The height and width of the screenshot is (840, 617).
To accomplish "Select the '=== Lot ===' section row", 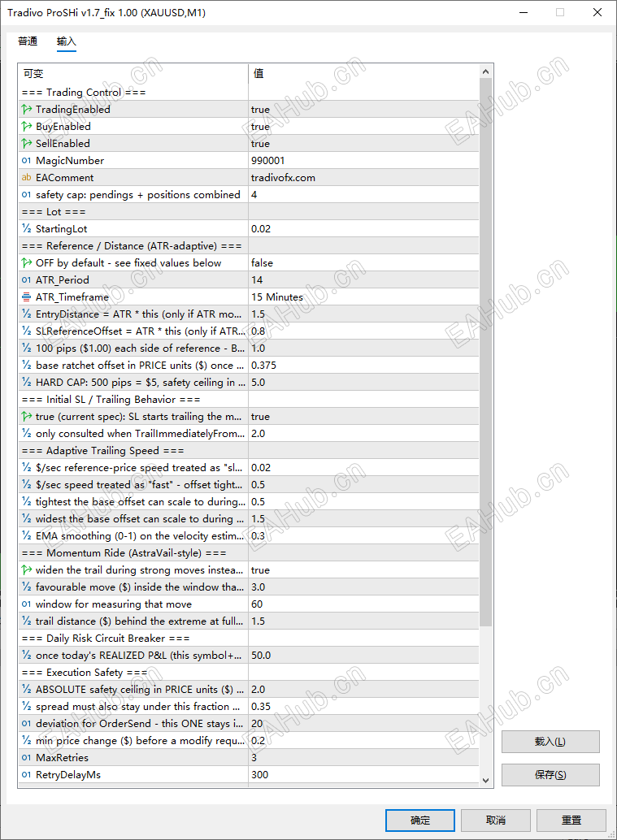I will (x=249, y=212).
